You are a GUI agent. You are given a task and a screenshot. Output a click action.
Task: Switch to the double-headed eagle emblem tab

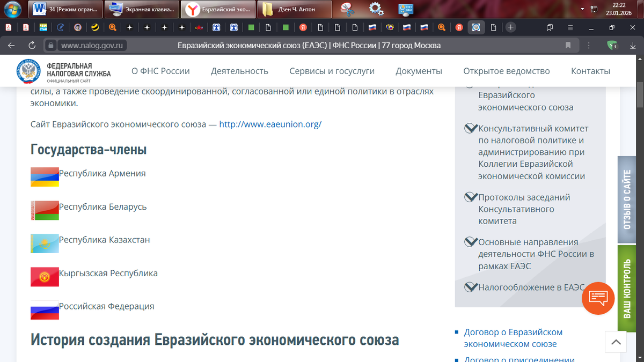390,27
